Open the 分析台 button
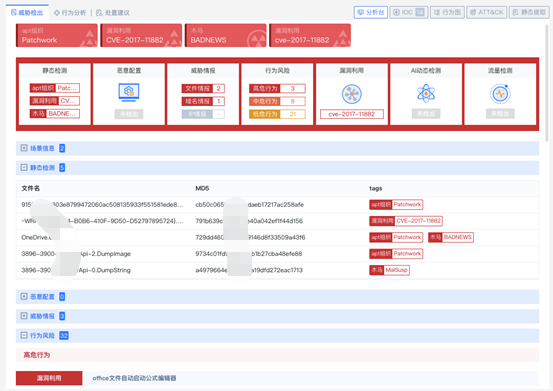The height and width of the screenshot is (391, 553). [x=371, y=12]
